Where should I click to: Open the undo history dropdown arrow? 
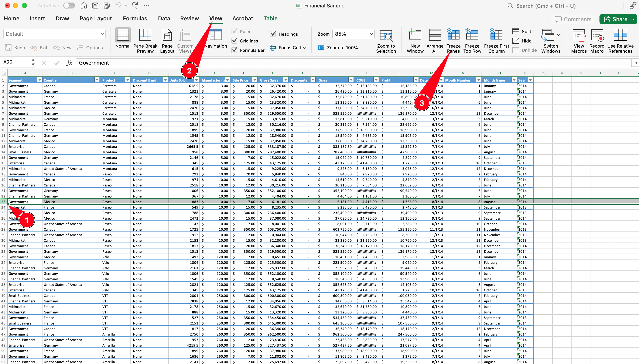pos(126,6)
